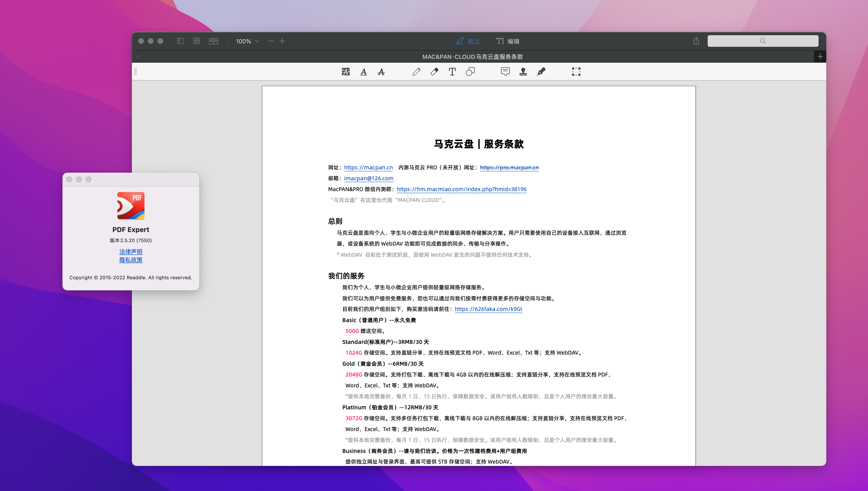Click the zoom in plus button

point(282,41)
